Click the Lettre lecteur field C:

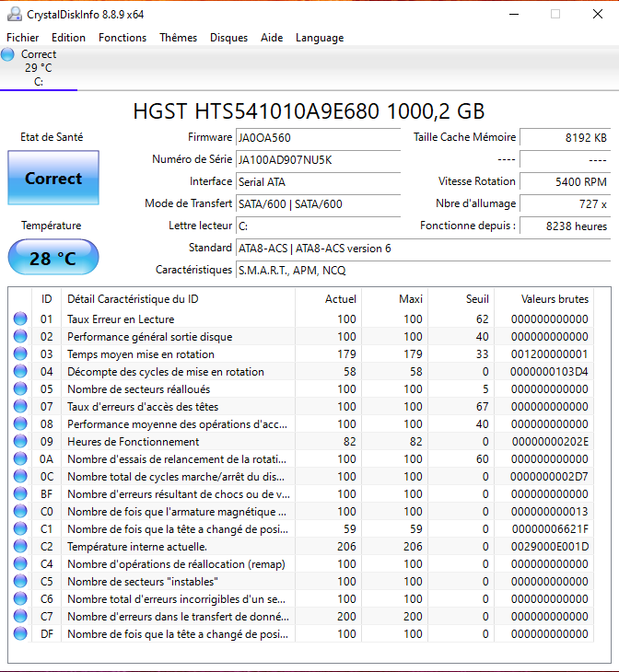click(x=318, y=226)
